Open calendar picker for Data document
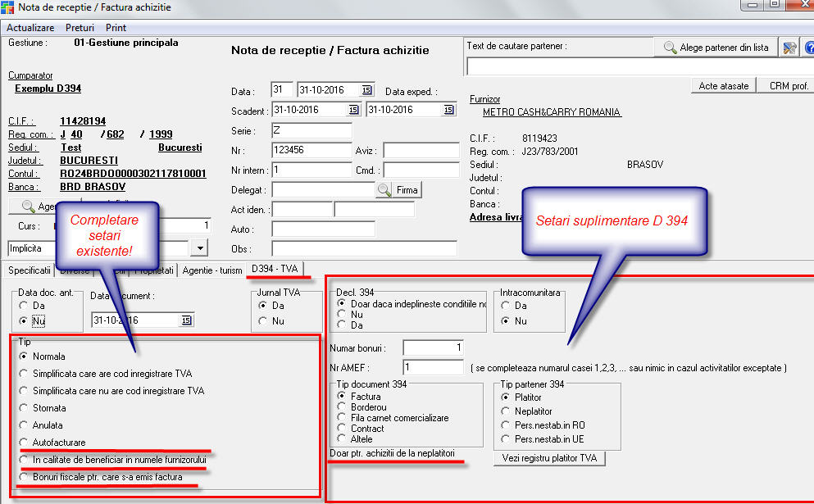Viewport: 814px width, 504px height. (186, 320)
